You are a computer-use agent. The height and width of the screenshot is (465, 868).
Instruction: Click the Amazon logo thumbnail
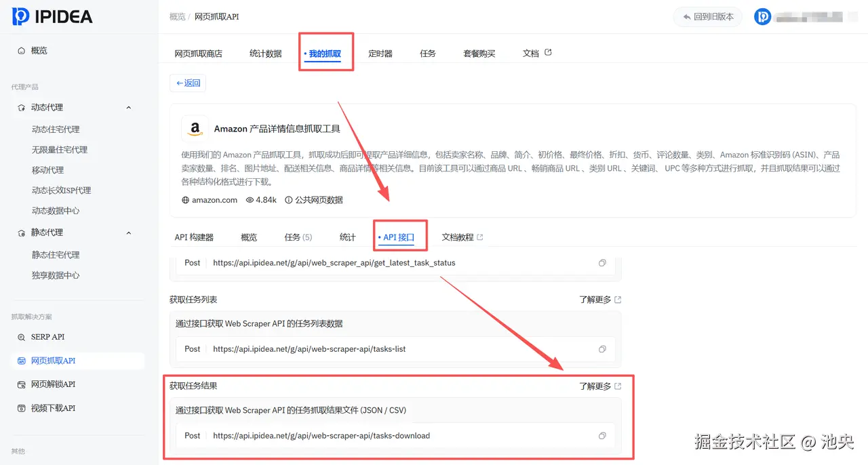coord(195,129)
